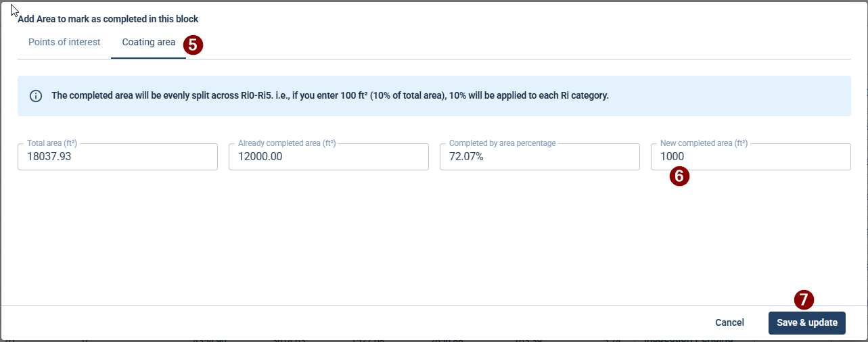The width and height of the screenshot is (868, 342).
Task: Click the info icon in blue banner
Action: coord(36,96)
